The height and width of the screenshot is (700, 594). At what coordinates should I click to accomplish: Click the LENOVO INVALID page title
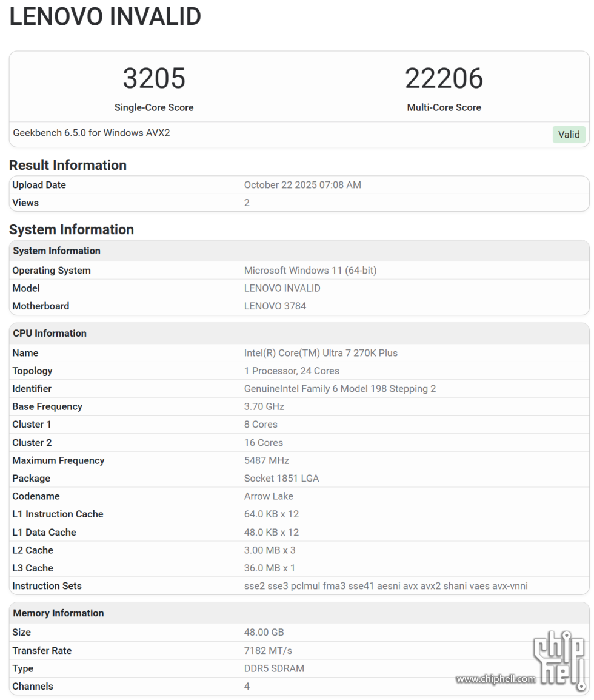tap(105, 16)
